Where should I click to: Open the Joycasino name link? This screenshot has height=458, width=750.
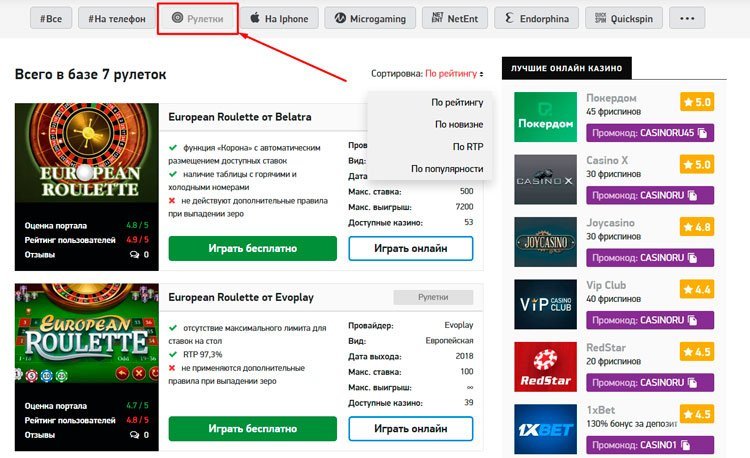pos(610,223)
